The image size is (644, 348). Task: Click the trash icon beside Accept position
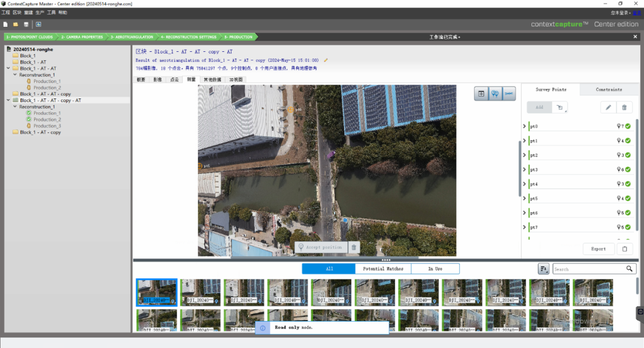[x=354, y=247]
